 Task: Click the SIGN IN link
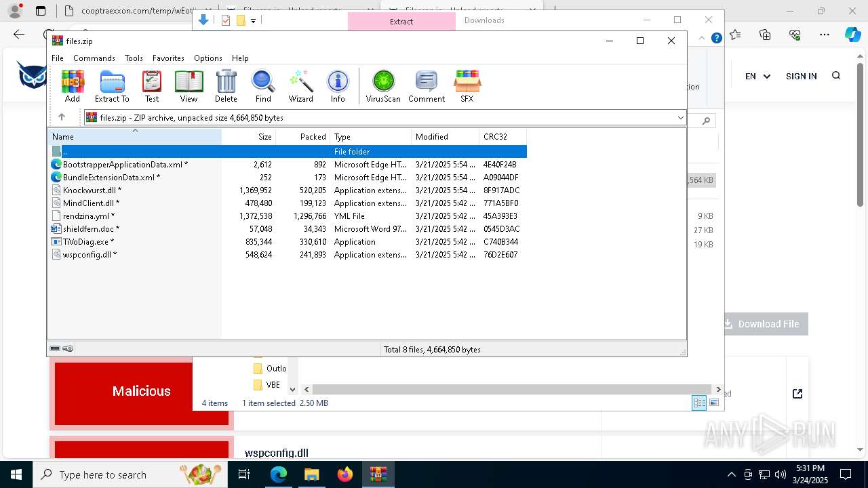801,77
